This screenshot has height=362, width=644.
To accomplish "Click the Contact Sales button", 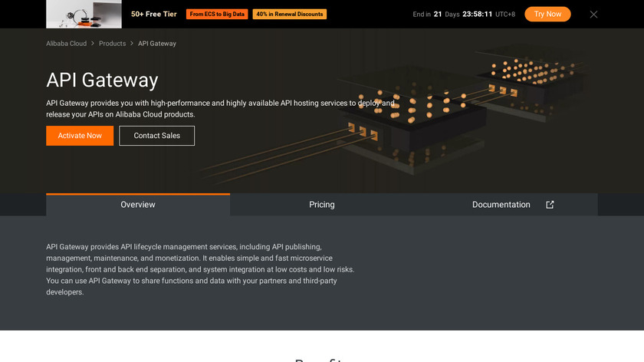I will pyautogui.click(x=157, y=136).
